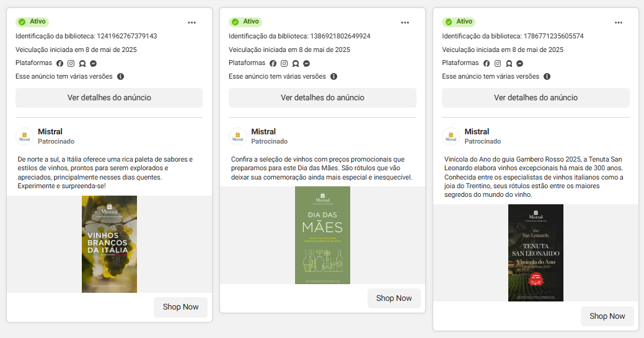This screenshot has height=338, width=644.
Task: Open Tenuta San Leonardo ad image
Action: coord(536,253)
